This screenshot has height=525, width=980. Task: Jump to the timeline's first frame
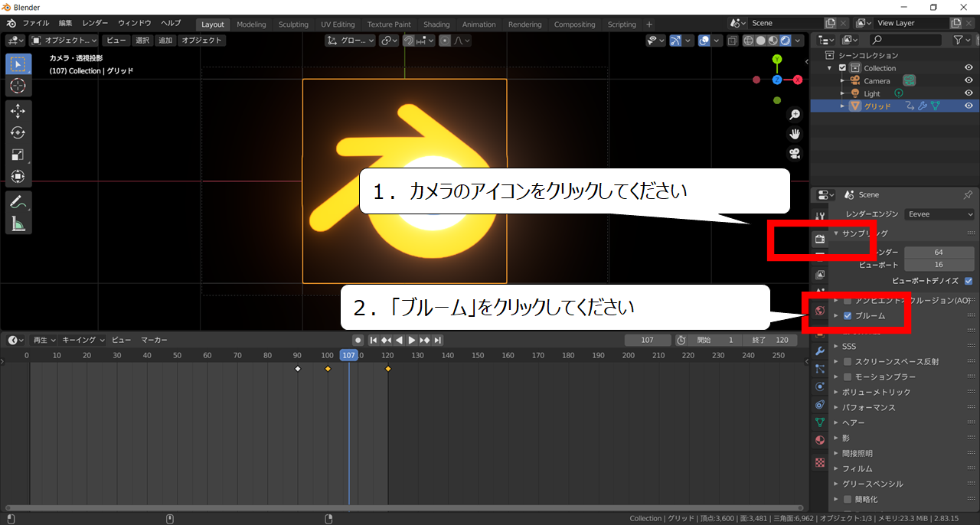pyautogui.click(x=374, y=340)
